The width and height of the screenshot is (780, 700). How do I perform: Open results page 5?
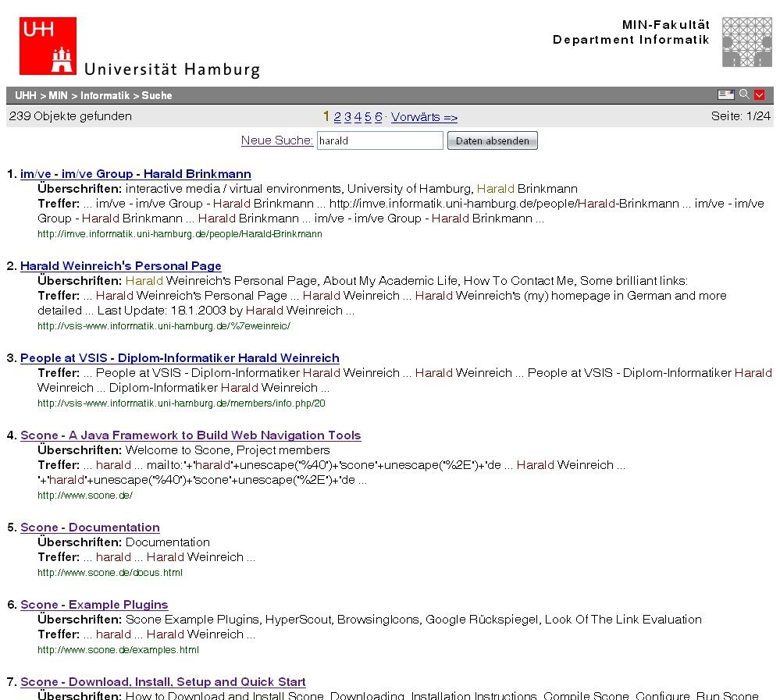click(368, 117)
